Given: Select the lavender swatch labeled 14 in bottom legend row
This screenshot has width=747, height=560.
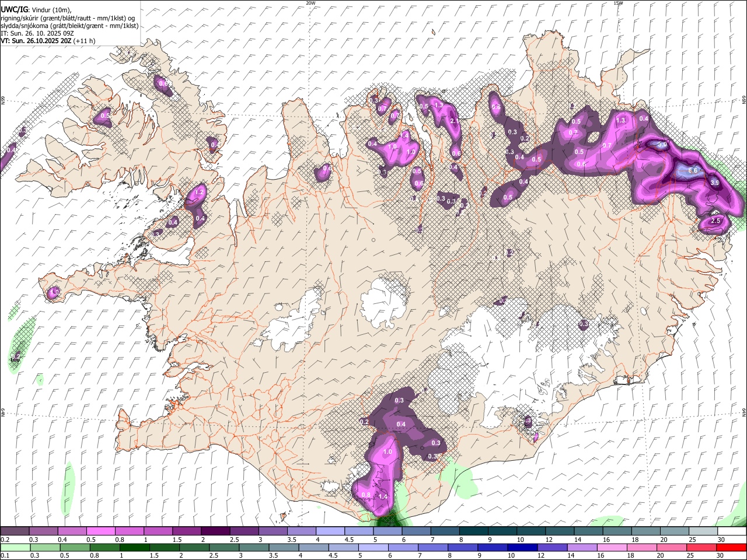Looking at the screenshot, I should 582,547.
